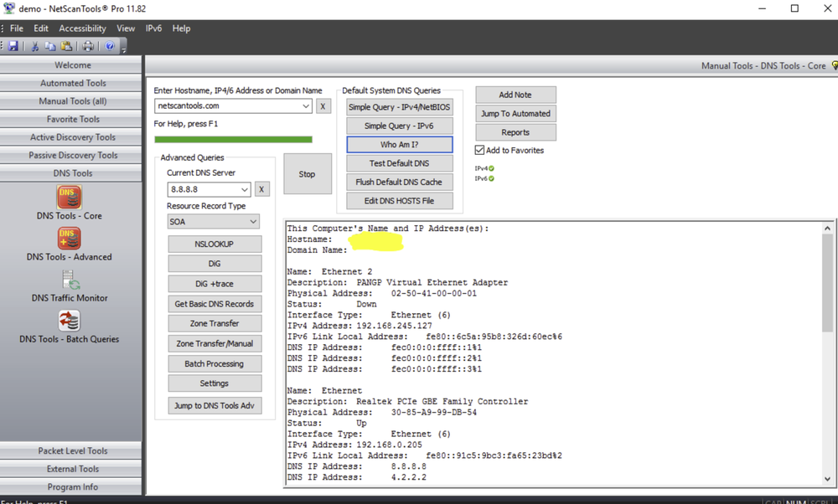
Task: Click Flush Default DNS Cache button
Action: pos(399,182)
